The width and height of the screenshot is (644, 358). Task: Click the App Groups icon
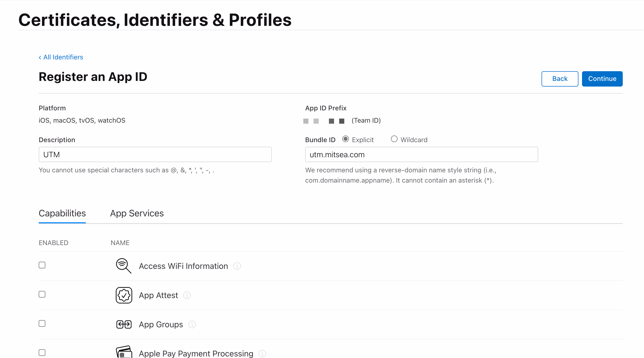124,324
